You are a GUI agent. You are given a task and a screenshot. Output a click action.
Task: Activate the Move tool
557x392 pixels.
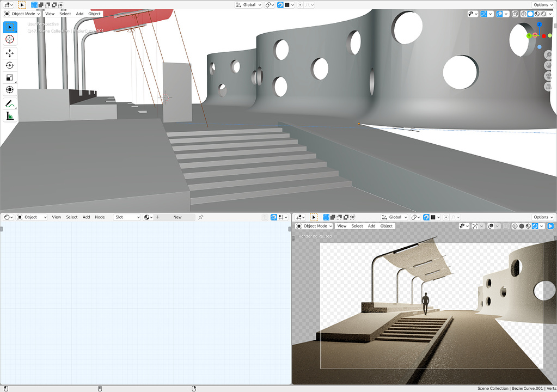coord(10,53)
